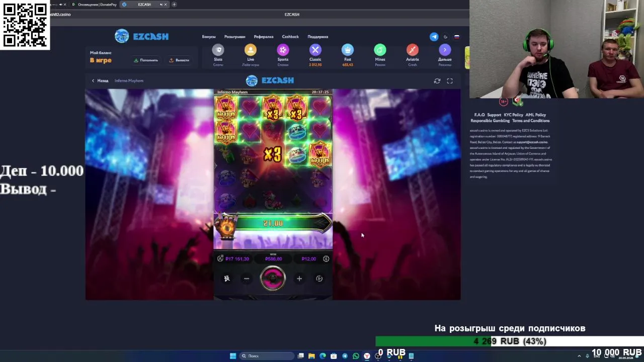Screen dimensions: 644x362
Task: Enter fullscreen game mode
Action: click(450, 80)
